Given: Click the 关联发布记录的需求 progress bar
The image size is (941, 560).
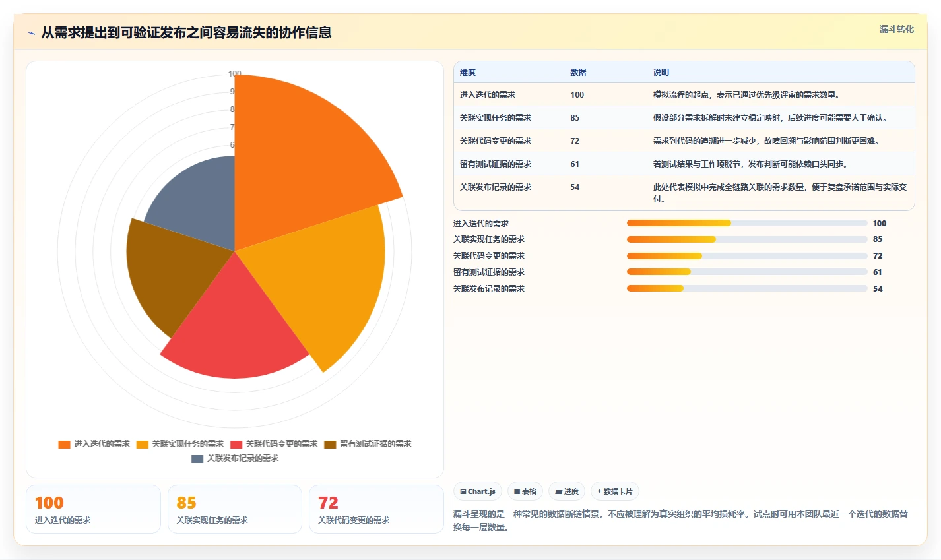Looking at the screenshot, I should (x=747, y=288).
